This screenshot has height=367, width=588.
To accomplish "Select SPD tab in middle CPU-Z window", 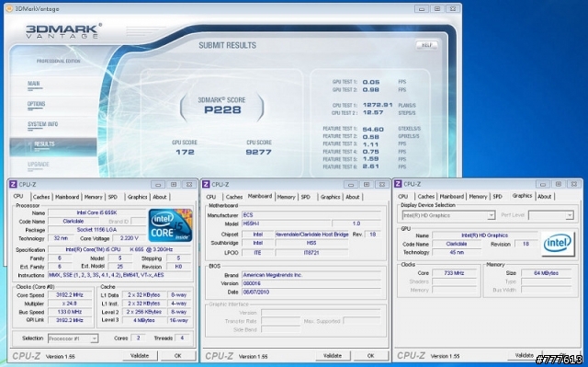I will 306,197.
